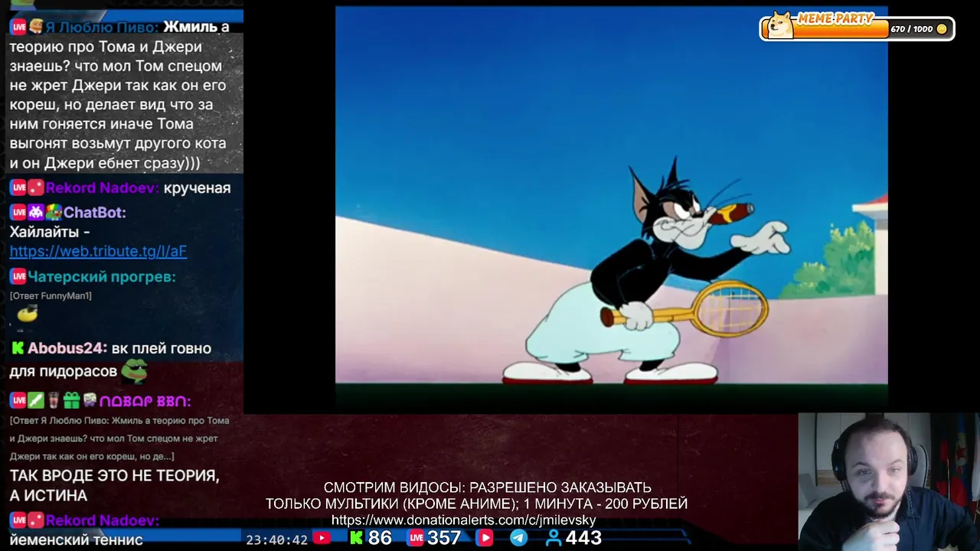This screenshot has height=551, width=980.
Task: Click burger badge beside Я Люблю Пиво
Action: coord(35,27)
